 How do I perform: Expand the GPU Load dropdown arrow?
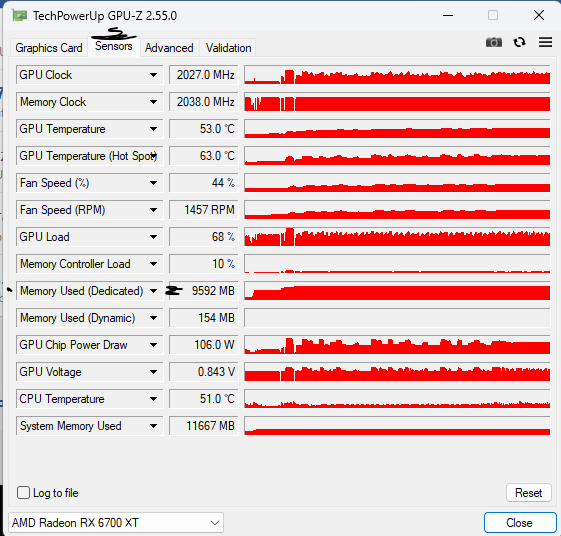coord(153,237)
